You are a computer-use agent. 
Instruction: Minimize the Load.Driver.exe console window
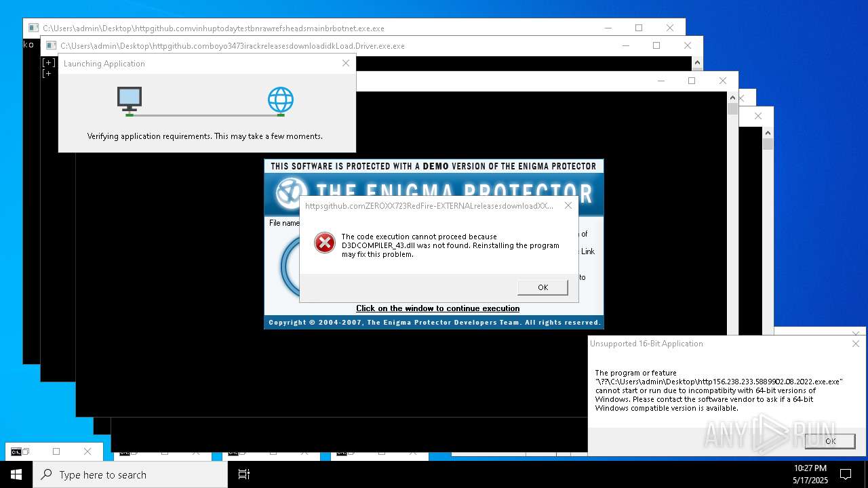tap(625, 45)
